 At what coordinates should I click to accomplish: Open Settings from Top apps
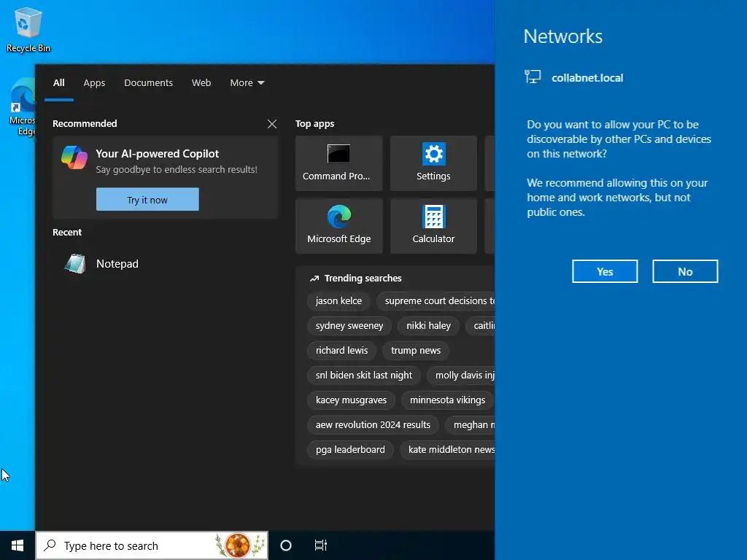433,163
